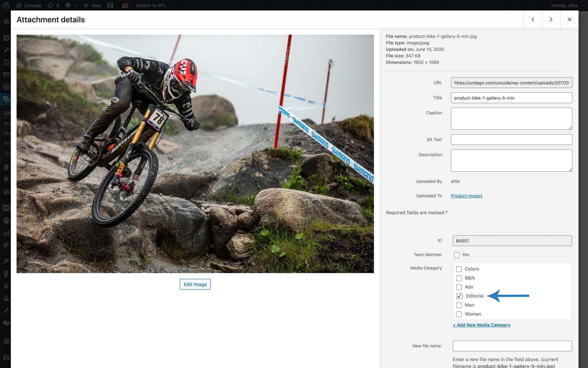This screenshot has height=368, width=588.
Task: Click Switch to RTL
Action: (151, 6)
